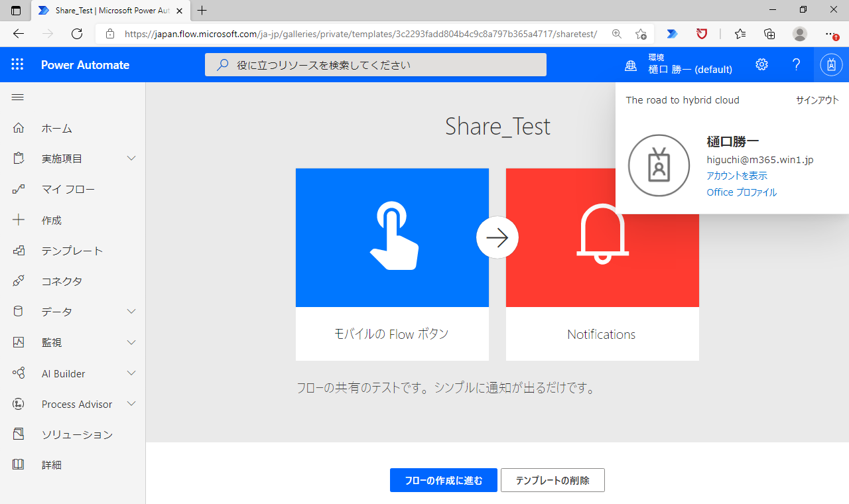
Task: Select ホーム in the sidebar
Action: 57,128
